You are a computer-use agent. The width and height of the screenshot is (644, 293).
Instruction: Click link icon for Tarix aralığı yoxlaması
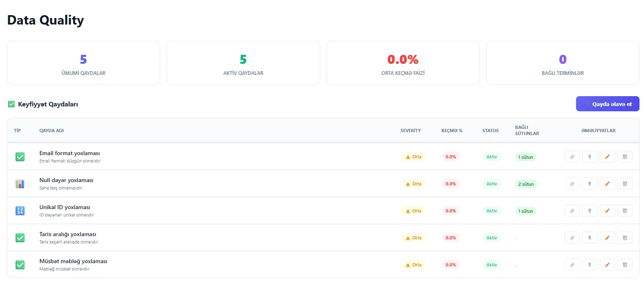pyautogui.click(x=572, y=238)
